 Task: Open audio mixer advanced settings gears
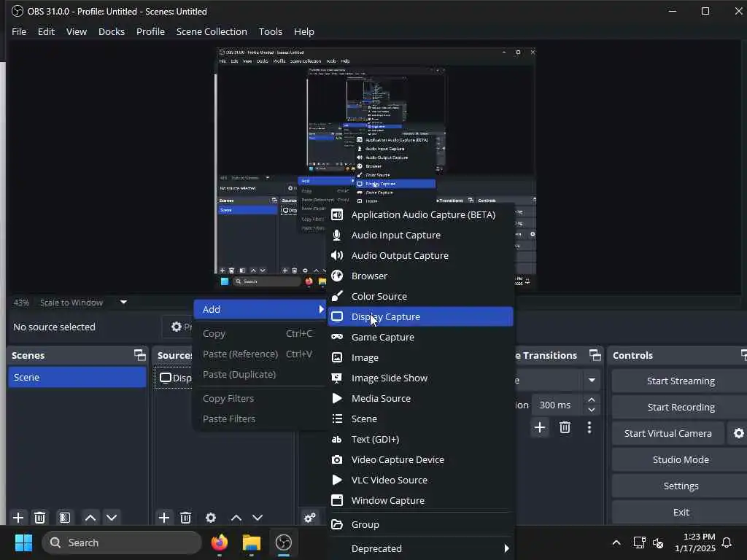tap(309, 518)
